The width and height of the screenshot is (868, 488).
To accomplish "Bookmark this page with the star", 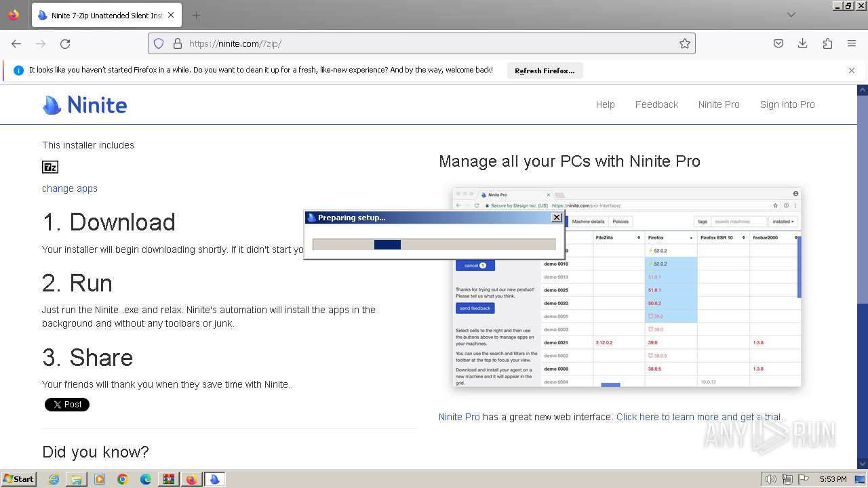I will click(685, 43).
